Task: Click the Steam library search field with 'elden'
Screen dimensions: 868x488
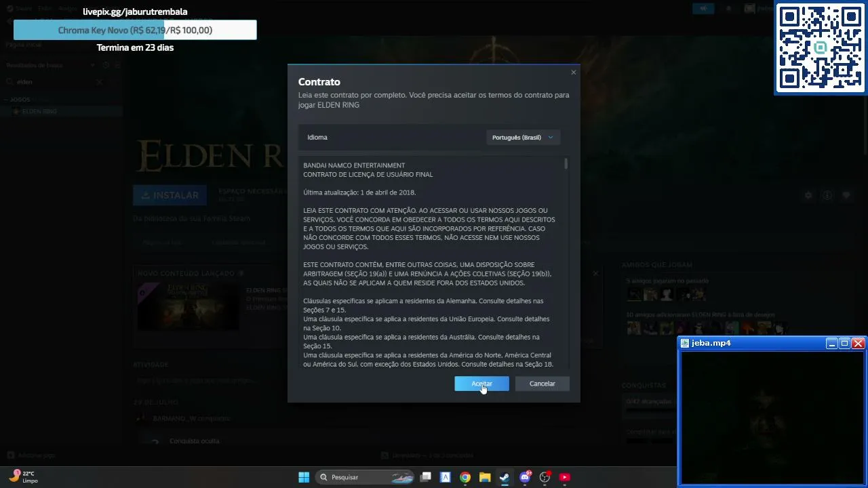Action: click(x=54, y=82)
